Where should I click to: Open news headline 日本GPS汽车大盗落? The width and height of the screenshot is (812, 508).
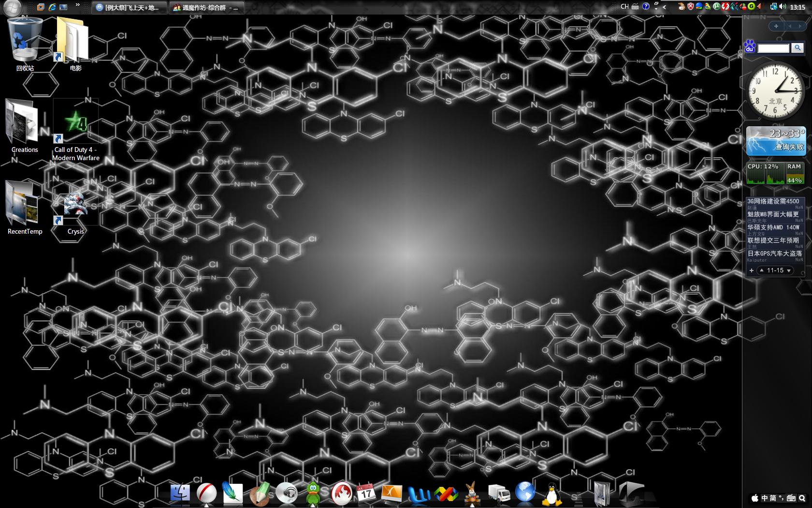point(774,254)
